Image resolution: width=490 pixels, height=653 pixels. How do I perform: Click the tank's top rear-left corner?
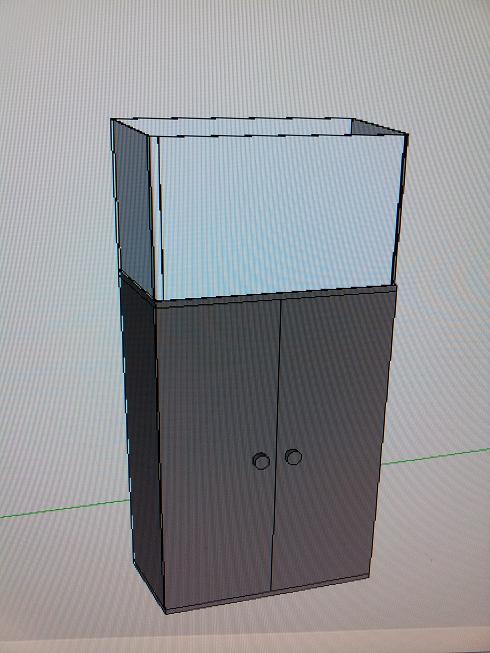point(112,120)
